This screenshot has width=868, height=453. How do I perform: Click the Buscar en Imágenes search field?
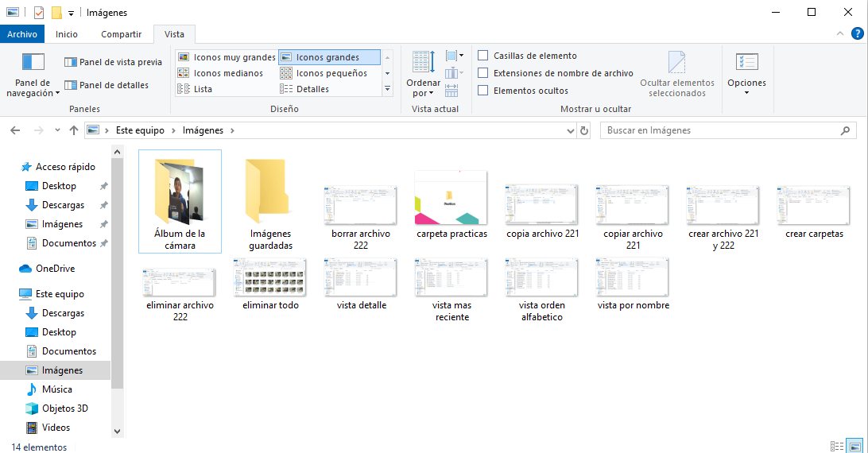719,130
